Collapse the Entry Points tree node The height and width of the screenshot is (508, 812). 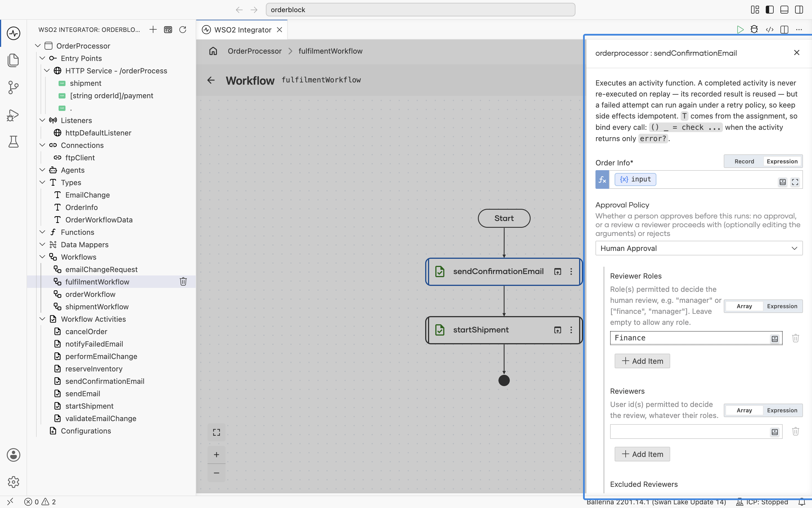click(42, 58)
